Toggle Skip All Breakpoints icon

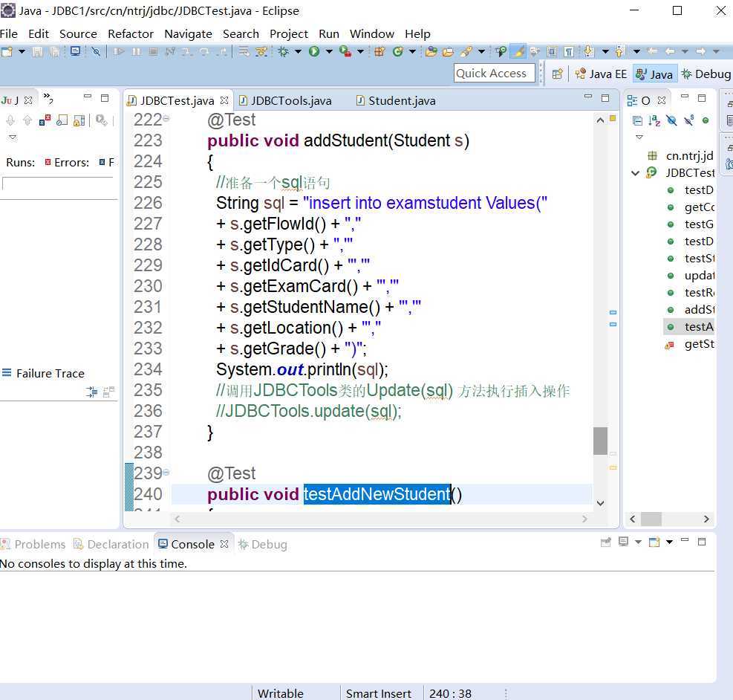[x=96, y=51]
